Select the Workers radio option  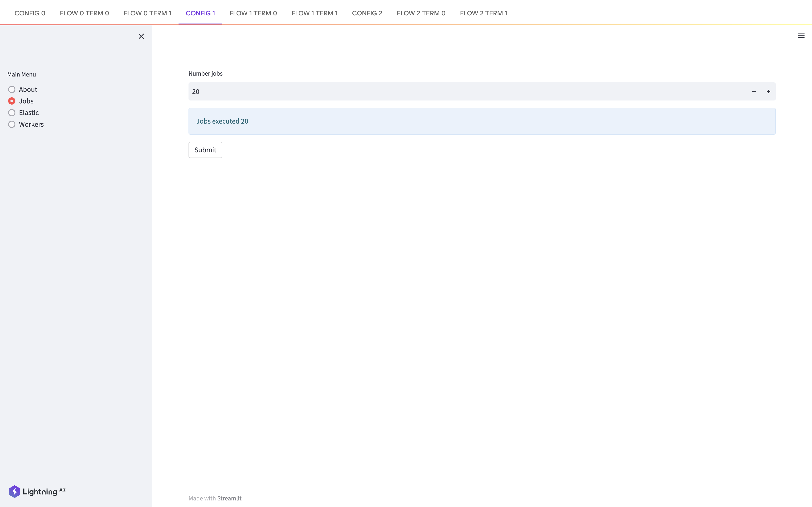pos(12,124)
